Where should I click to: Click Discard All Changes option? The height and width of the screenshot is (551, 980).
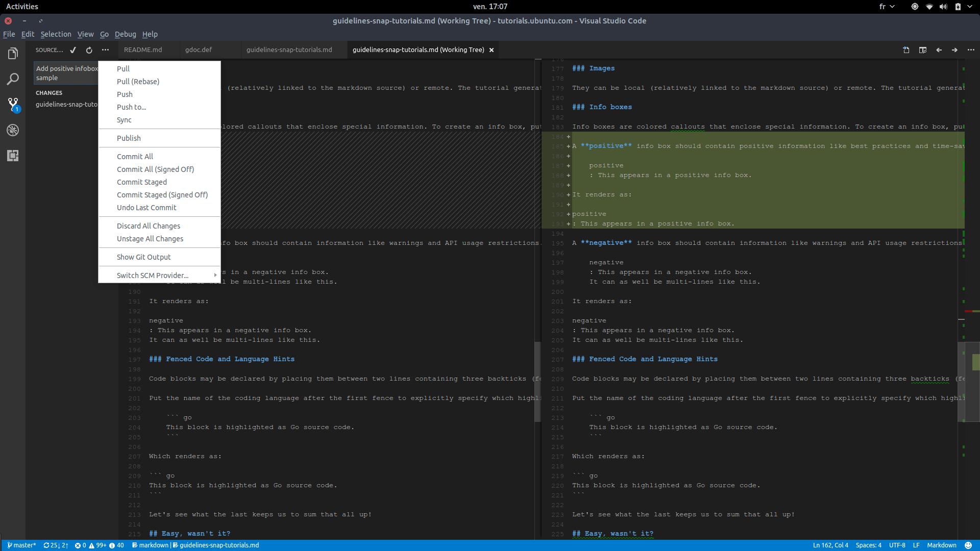tap(148, 226)
